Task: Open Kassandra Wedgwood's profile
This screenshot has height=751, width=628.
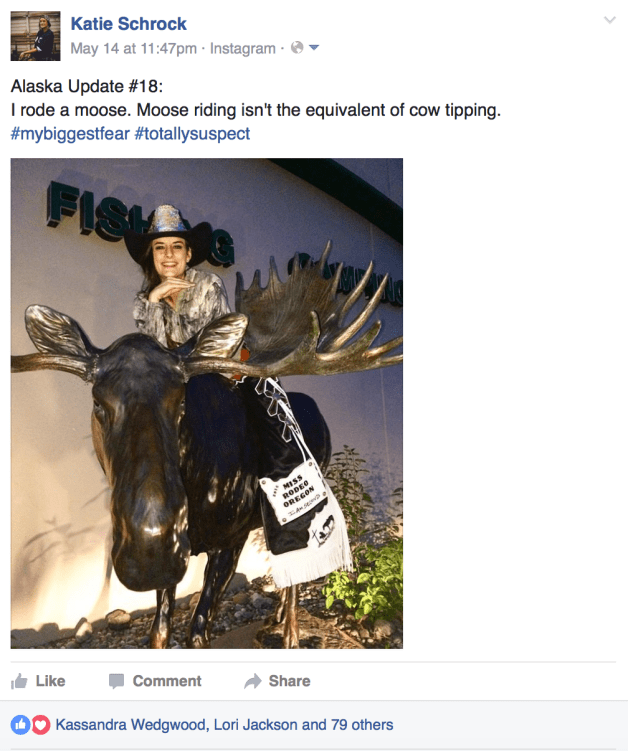Action: point(131,725)
